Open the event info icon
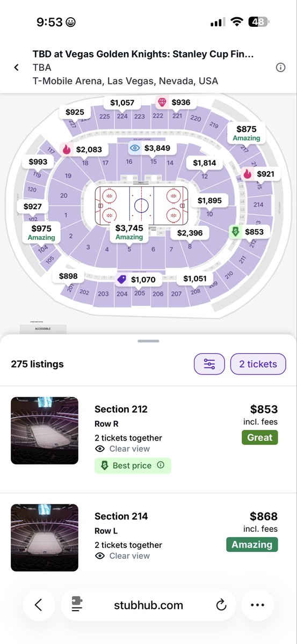The image size is (297, 644). coord(280,68)
